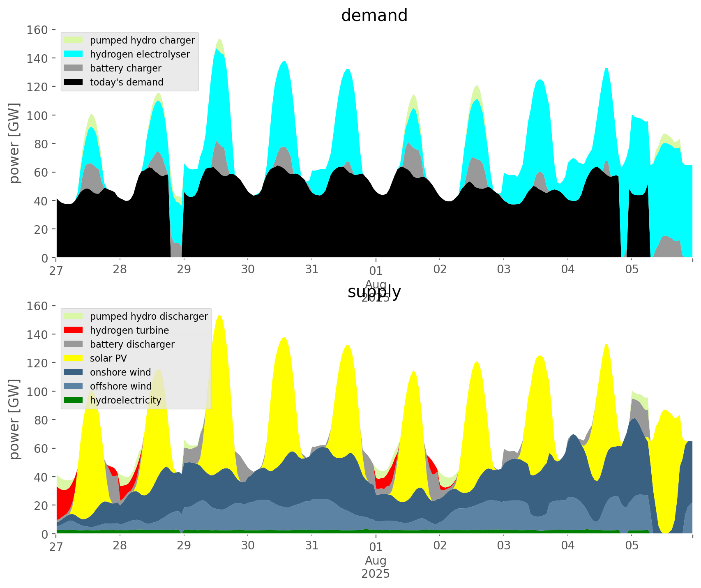Click the "supply" chart title
Viewport: 701px width, 588px height.
[x=374, y=292]
